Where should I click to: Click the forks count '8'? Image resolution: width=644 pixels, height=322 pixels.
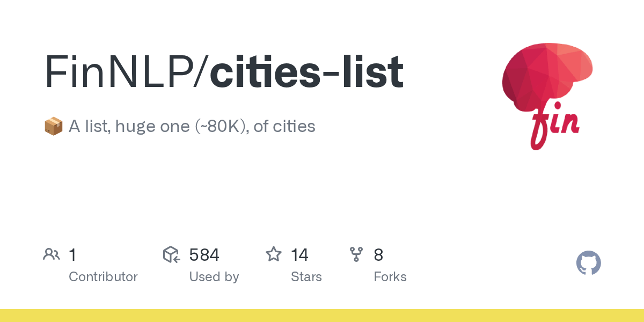[x=378, y=255]
